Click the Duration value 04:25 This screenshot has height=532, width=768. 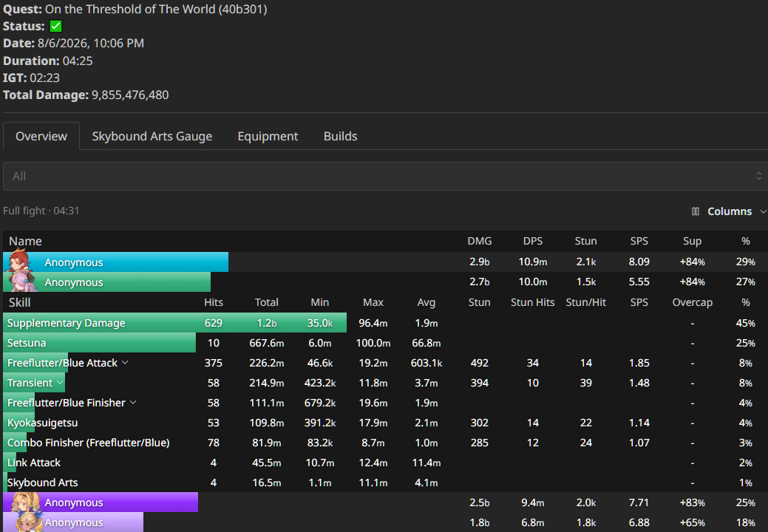(78, 61)
